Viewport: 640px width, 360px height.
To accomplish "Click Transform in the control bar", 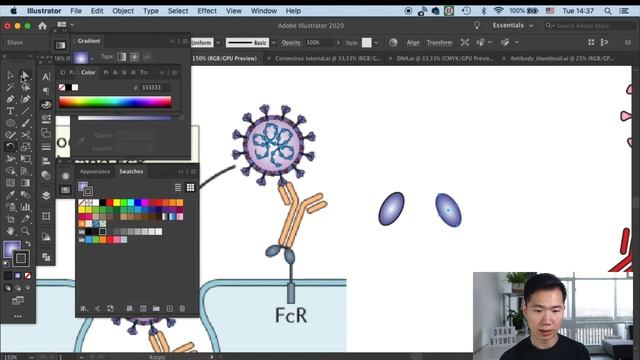I will pyautogui.click(x=439, y=42).
